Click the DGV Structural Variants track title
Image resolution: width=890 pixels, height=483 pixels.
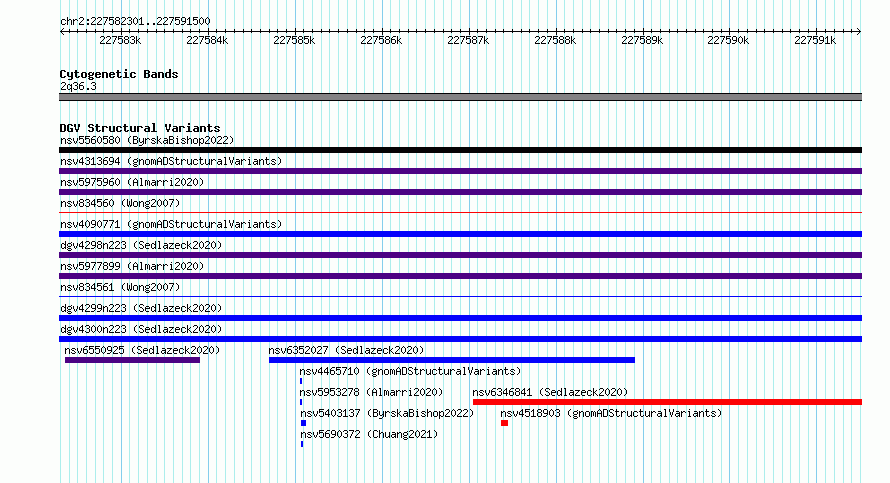[140, 128]
